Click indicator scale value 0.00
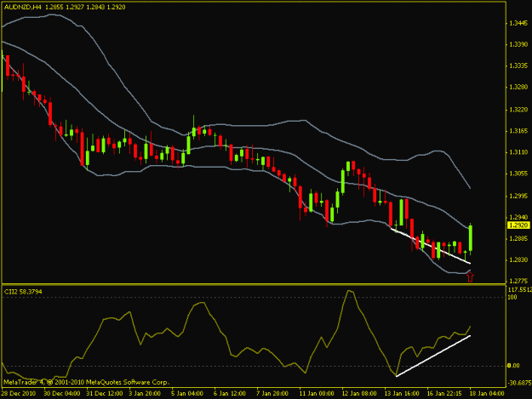 pos(513,366)
